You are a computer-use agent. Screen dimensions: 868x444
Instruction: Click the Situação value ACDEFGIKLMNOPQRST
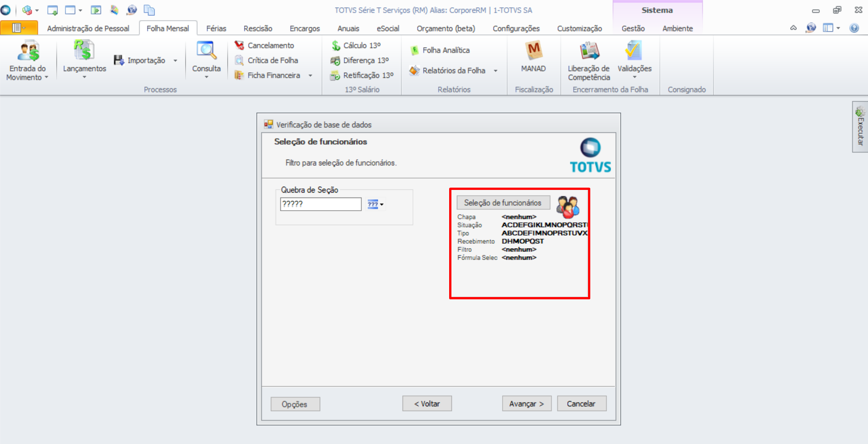click(545, 225)
